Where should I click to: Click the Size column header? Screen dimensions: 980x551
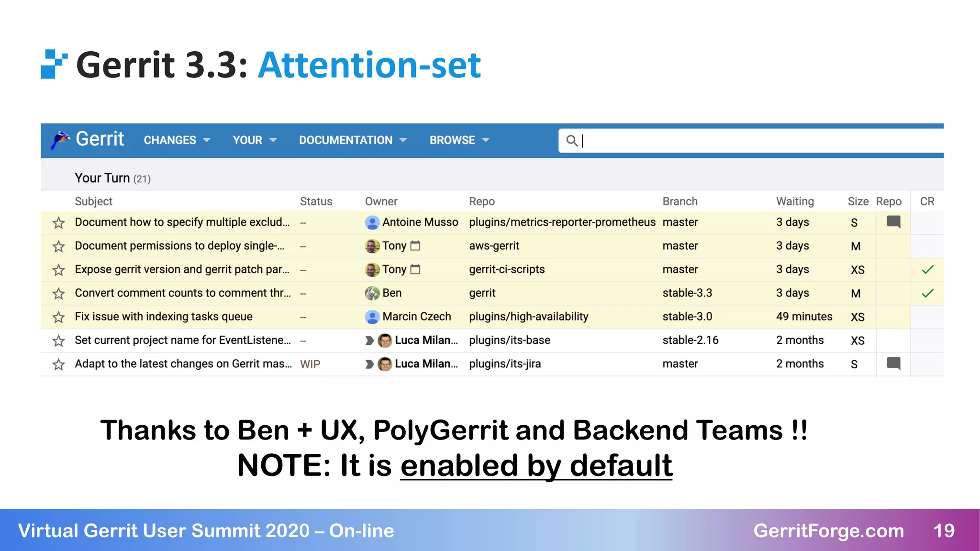(x=858, y=201)
